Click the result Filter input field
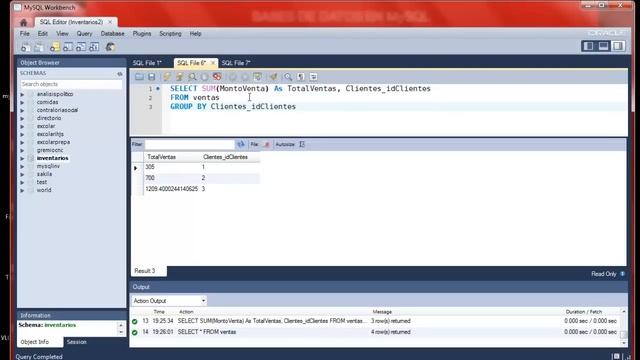Image resolution: width=640 pixels, height=360 pixels. click(x=190, y=144)
